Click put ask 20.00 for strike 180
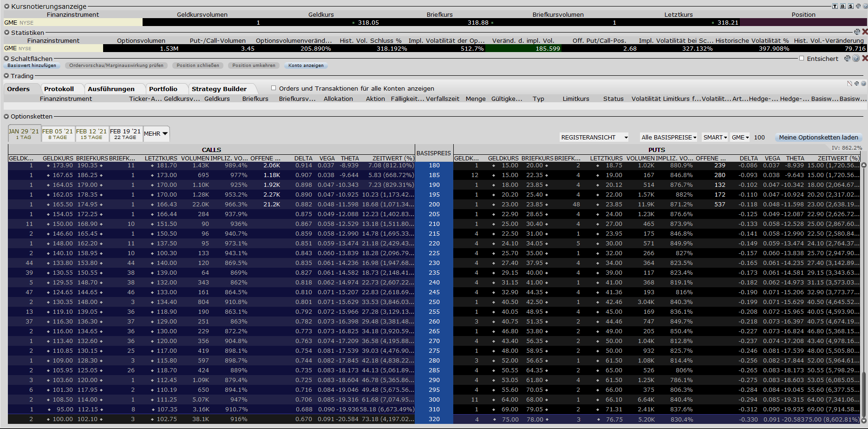The width and height of the screenshot is (868, 429). coord(535,165)
